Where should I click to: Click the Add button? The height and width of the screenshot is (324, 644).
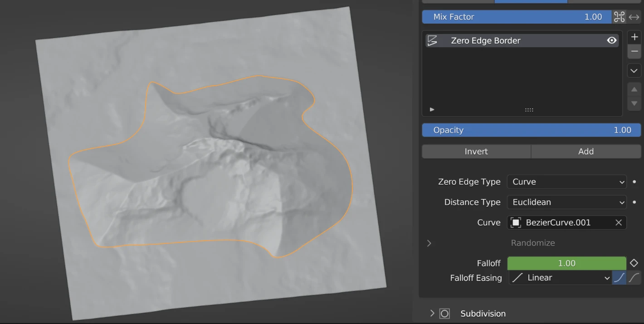[585, 151]
